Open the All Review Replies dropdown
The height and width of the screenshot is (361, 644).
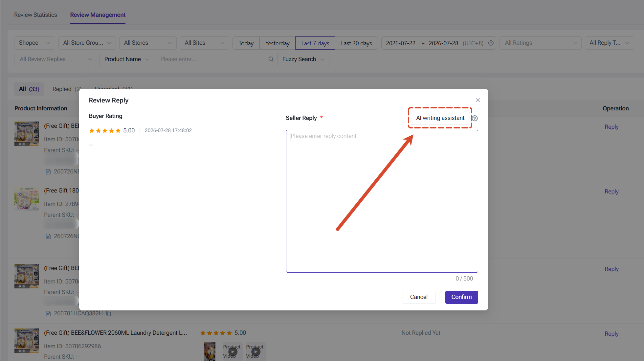(55, 59)
